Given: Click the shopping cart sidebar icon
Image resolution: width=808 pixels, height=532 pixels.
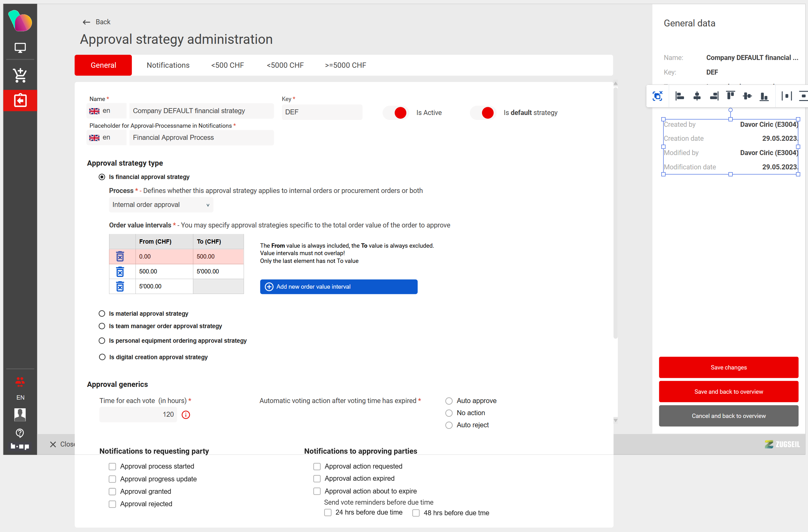Looking at the screenshot, I should click(x=20, y=75).
